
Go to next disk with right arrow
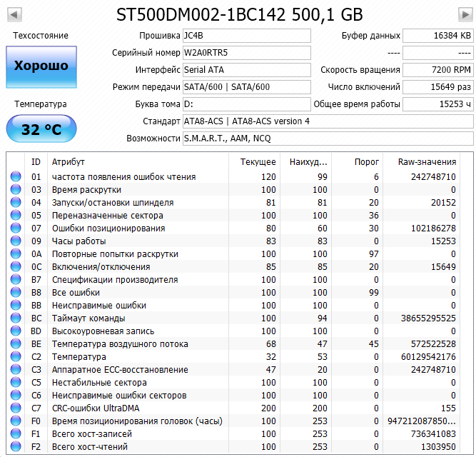click(465, 14)
